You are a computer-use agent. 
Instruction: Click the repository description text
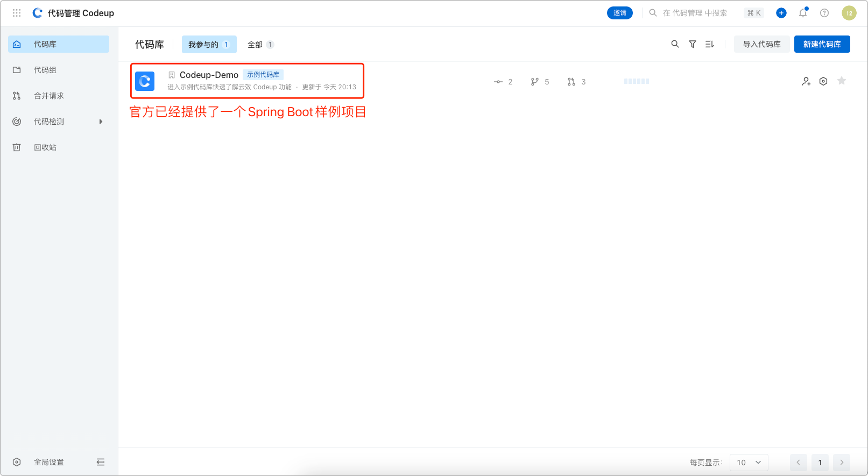(x=229, y=87)
